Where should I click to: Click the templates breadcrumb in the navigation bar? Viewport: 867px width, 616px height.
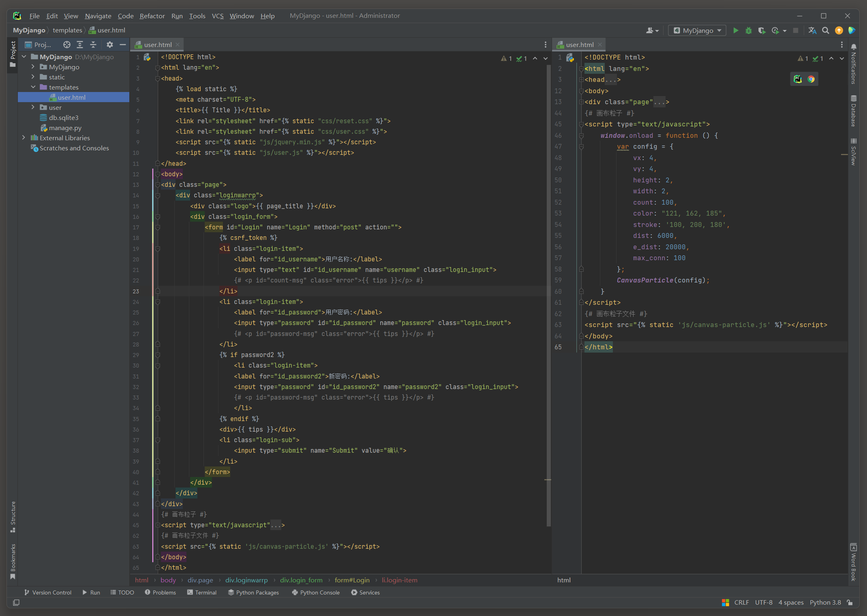click(x=67, y=30)
